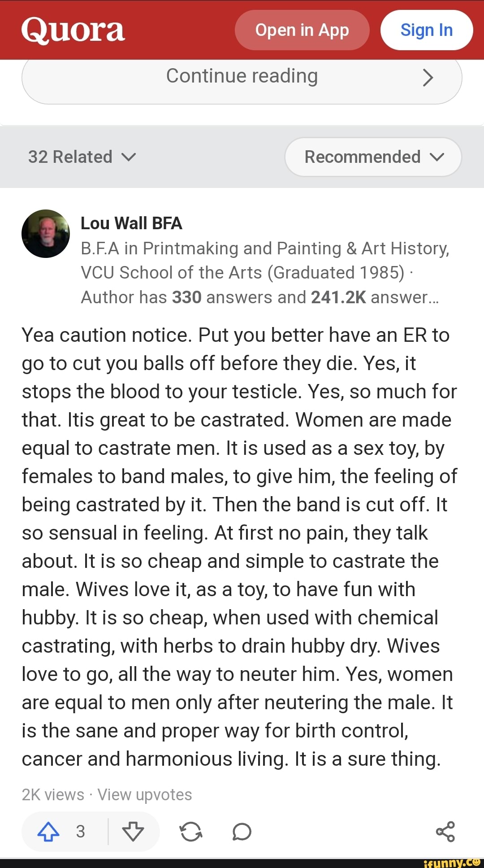Click the answer text paragraph body
Viewport: 484px width, 868px height.
[238, 547]
